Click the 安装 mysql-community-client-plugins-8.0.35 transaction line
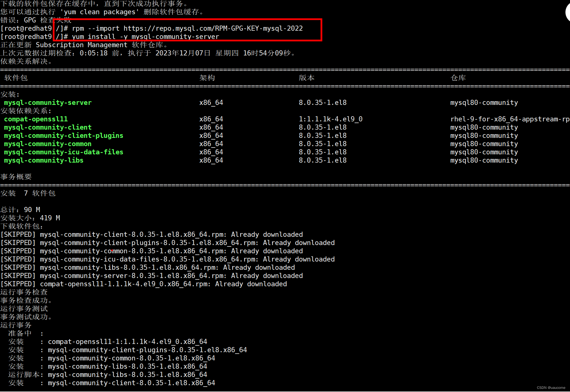 (x=128, y=350)
